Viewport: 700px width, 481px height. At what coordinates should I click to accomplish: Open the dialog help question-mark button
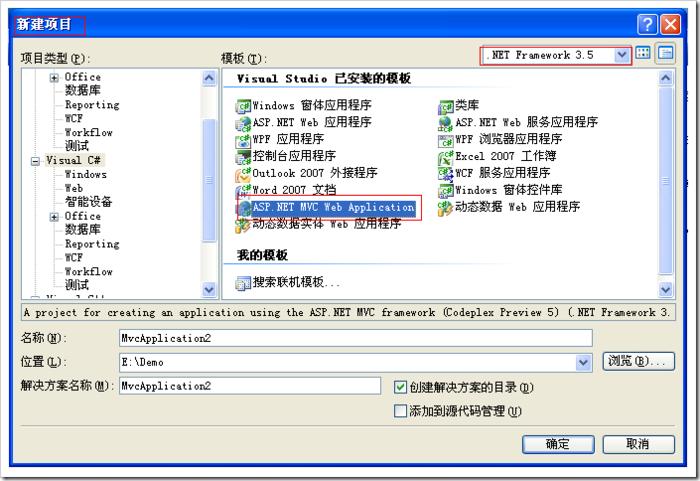click(647, 24)
